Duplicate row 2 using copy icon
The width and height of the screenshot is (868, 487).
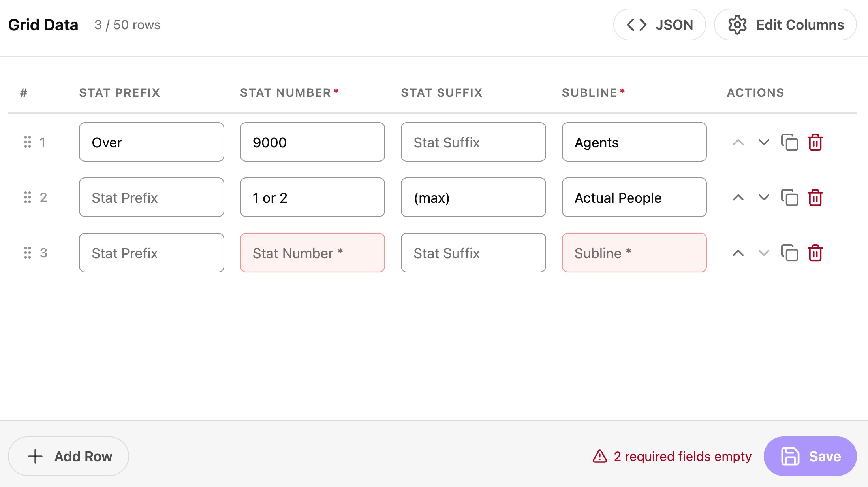(x=789, y=198)
